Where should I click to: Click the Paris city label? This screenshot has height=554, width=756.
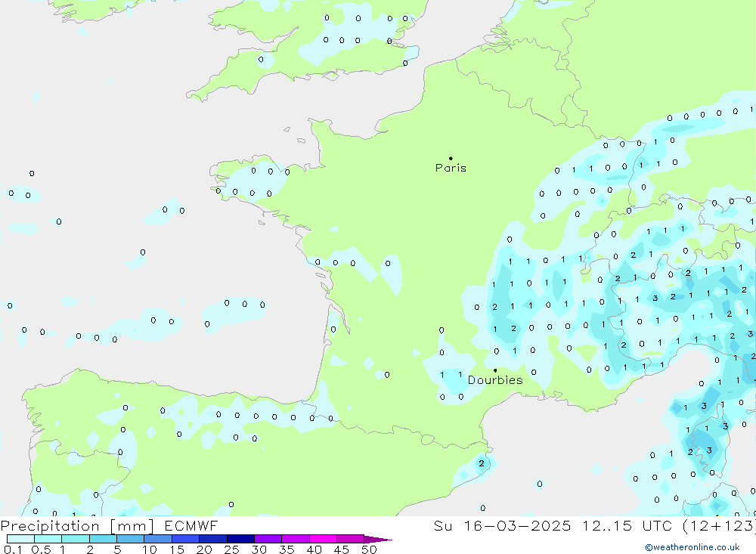(x=451, y=168)
